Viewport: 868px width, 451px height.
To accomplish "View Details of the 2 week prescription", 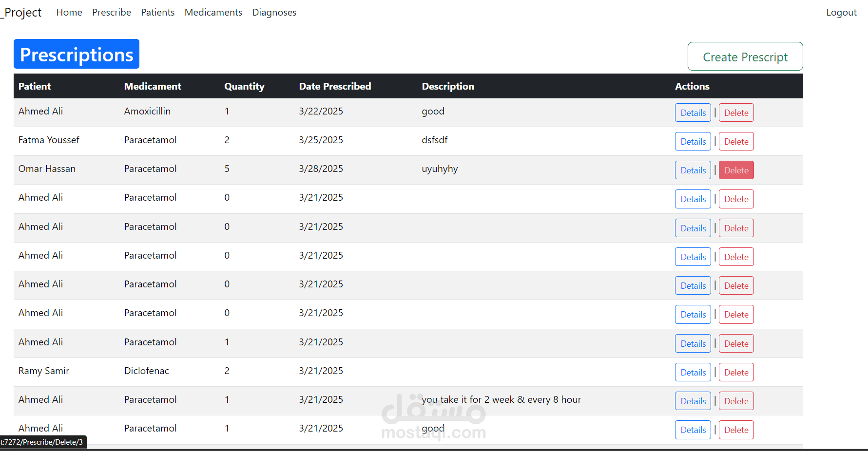I will 693,401.
